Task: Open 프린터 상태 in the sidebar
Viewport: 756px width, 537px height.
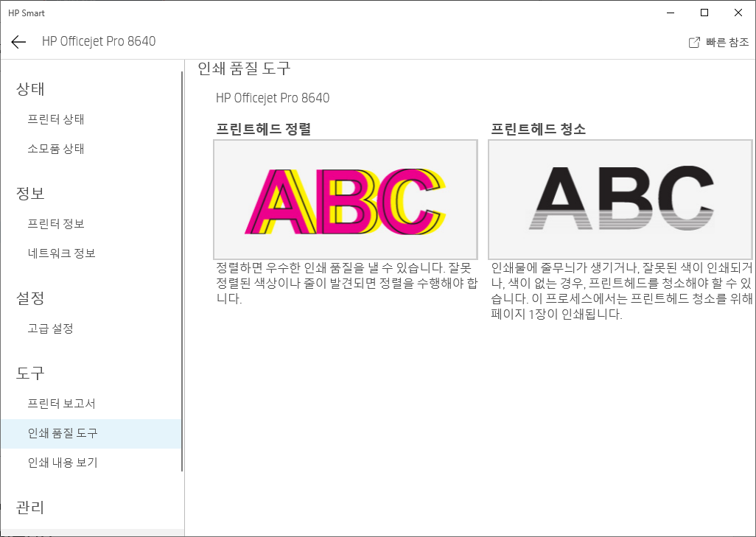Action: click(x=56, y=119)
